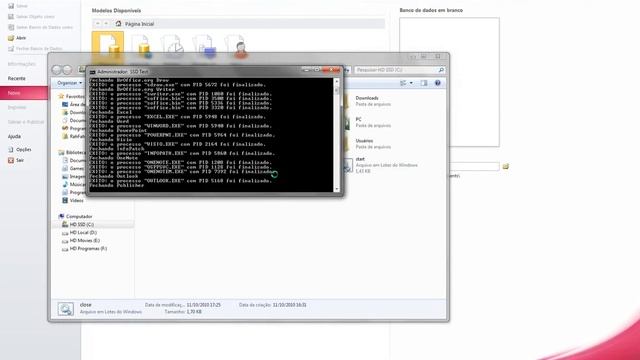
Task: Click the Fechando Publisher line in console
Action: [117, 185]
